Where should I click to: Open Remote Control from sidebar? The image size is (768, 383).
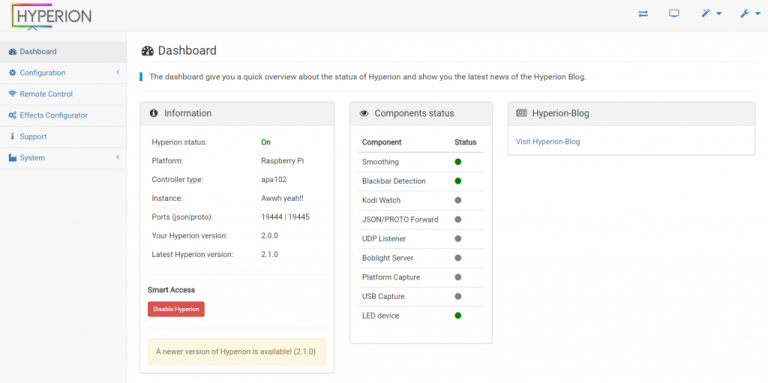click(63, 94)
